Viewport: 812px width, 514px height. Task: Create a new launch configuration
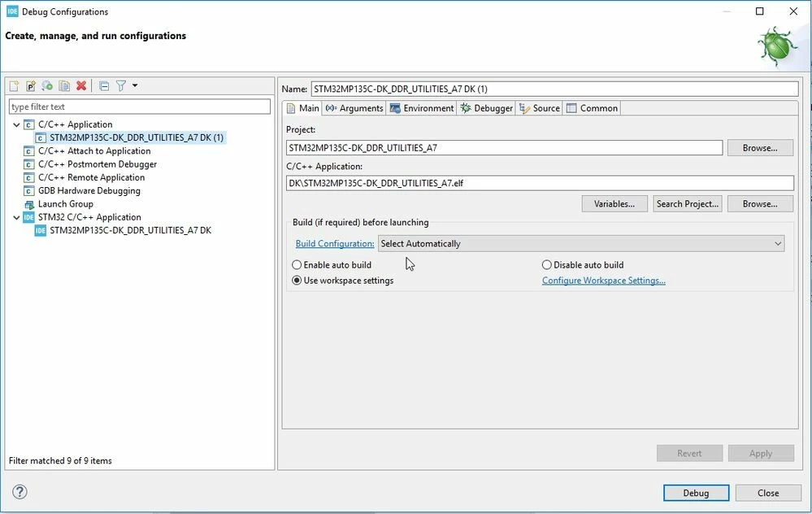14,86
